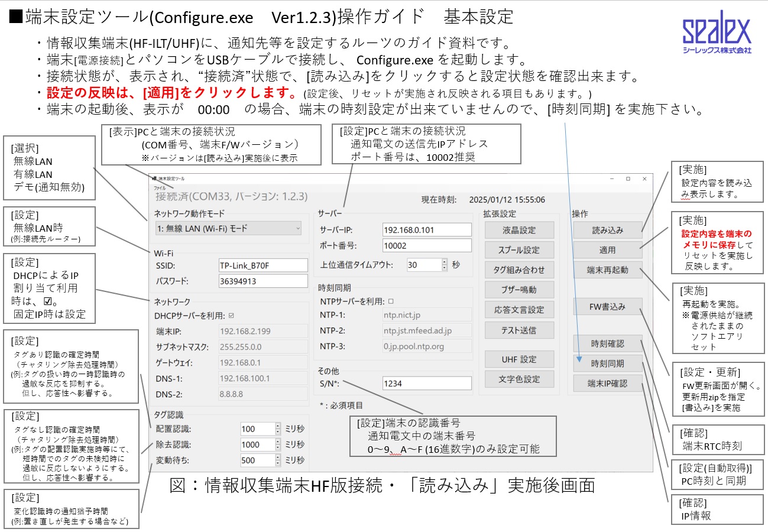Click the 時刻同期 button
This screenshot has width=768, height=532.
click(x=607, y=363)
